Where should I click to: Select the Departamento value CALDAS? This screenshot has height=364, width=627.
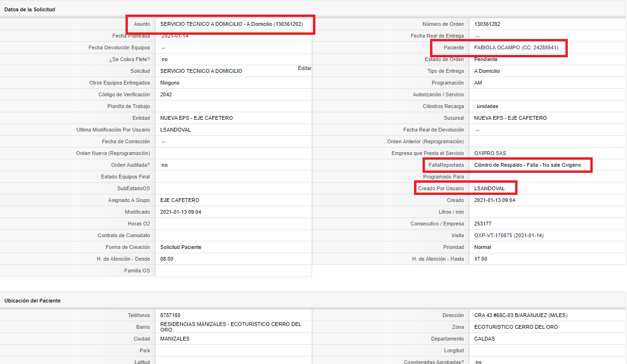click(485, 339)
